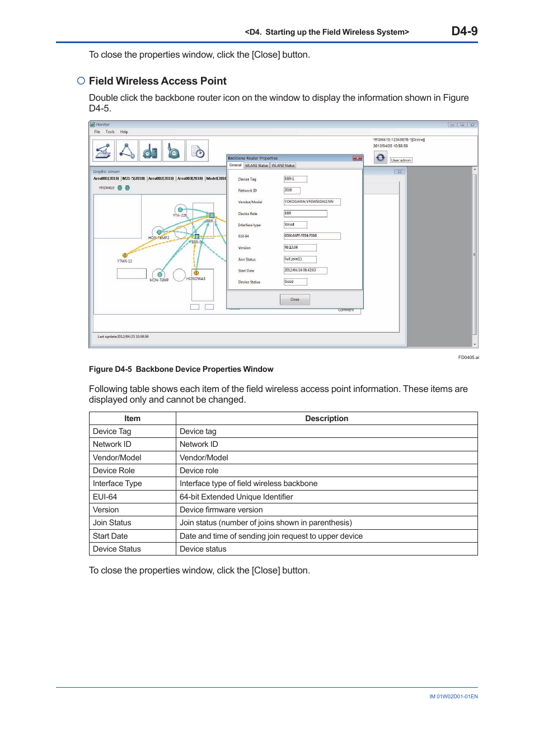This screenshot has height=756, width=534.
Task: Click the BBR-0 backbone router node
Action: coord(197,237)
